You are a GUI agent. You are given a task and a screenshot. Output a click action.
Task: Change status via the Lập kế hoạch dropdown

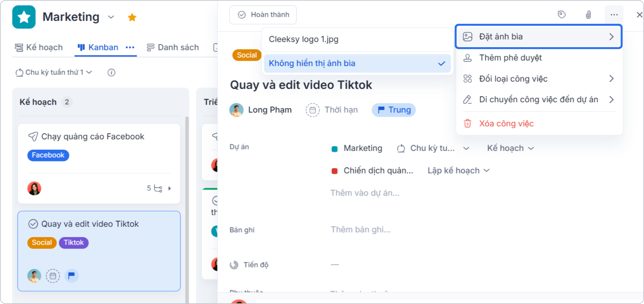[458, 170]
